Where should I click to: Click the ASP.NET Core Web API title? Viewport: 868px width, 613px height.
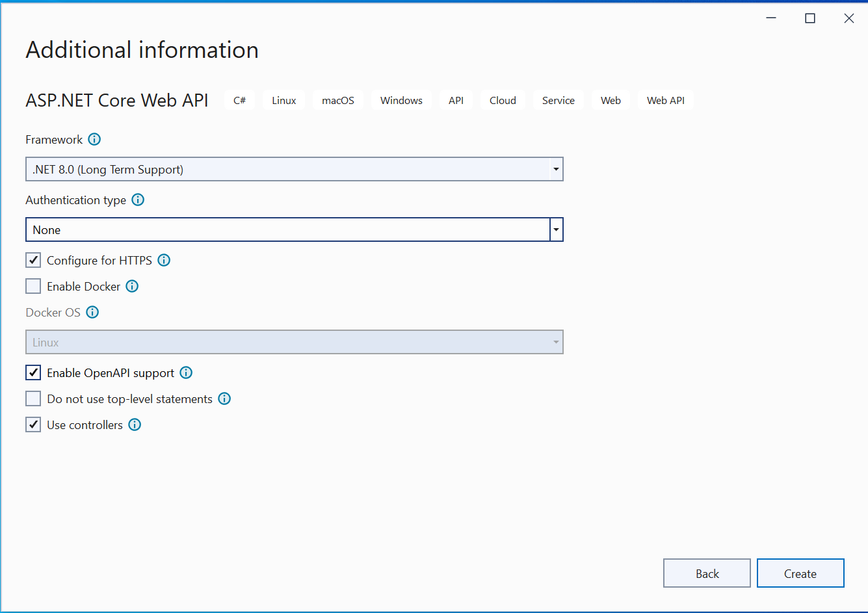click(x=117, y=100)
